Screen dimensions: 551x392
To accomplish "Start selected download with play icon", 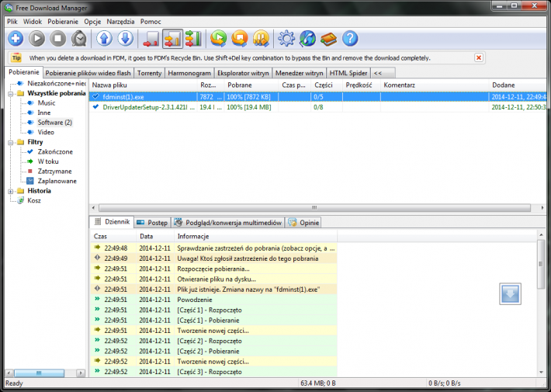I will pos(36,38).
